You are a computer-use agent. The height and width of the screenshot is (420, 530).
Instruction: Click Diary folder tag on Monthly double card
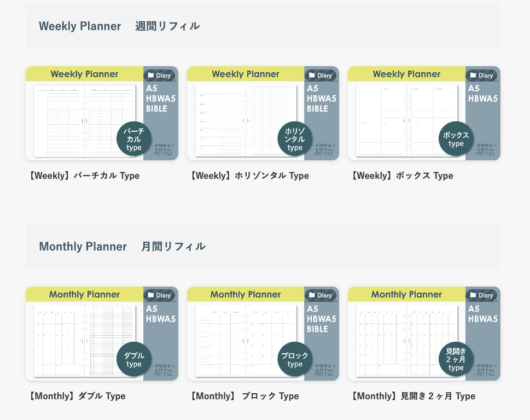point(159,295)
